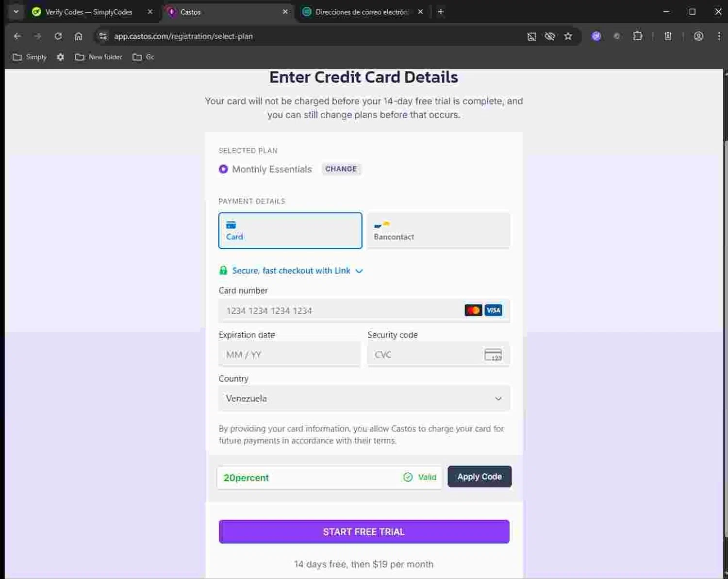
Task: Click the crossed-out eye icon in address bar
Action: tap(550, 36)
